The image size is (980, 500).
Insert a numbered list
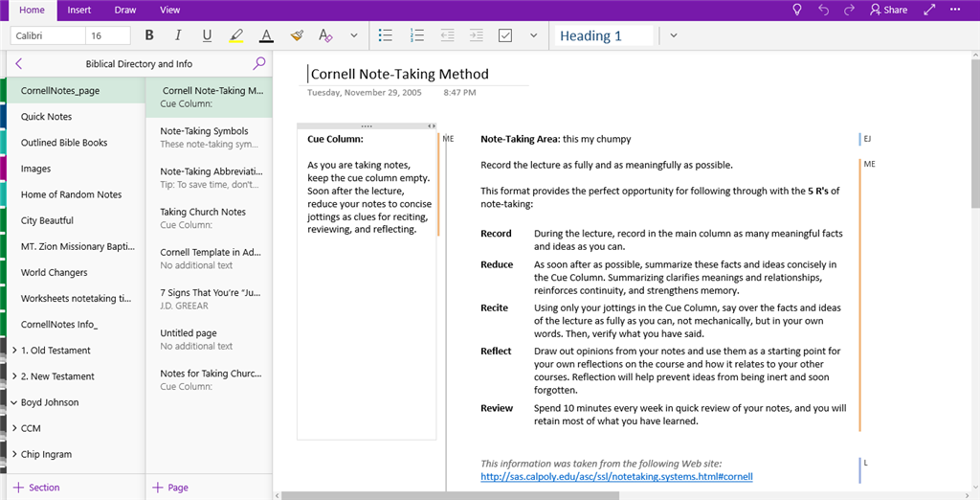point(417,35)
